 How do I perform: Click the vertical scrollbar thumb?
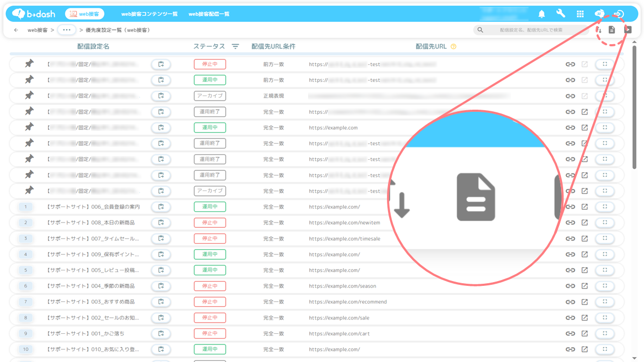[634, 106]
